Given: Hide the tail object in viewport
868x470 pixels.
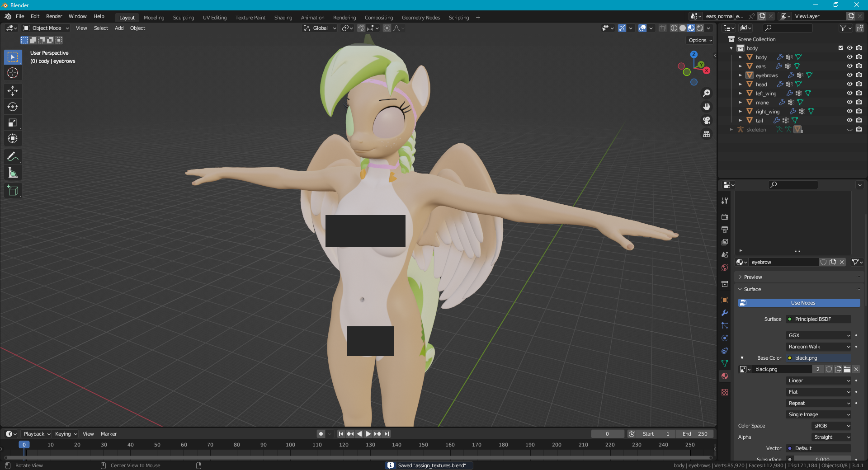Looking at the screenshot, I should 849,120.
